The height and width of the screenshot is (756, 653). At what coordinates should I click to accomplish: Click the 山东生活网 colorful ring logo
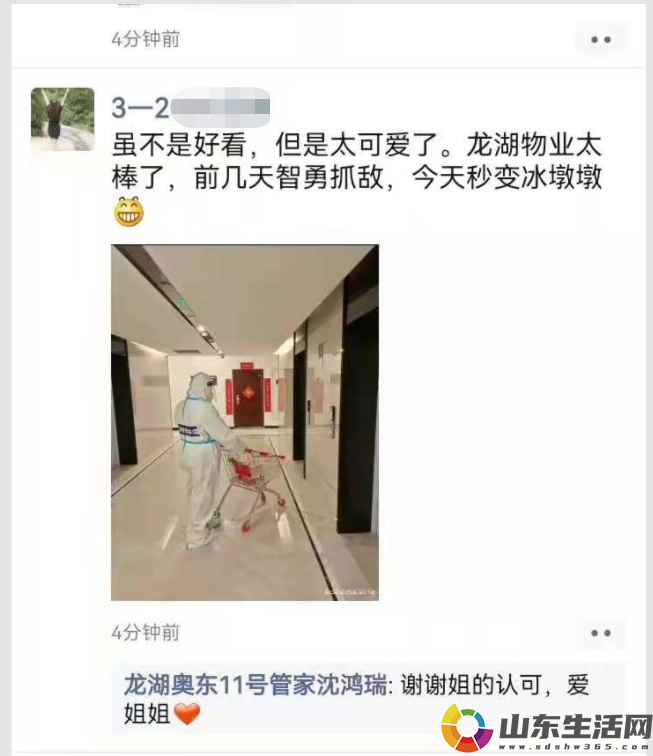466,728
